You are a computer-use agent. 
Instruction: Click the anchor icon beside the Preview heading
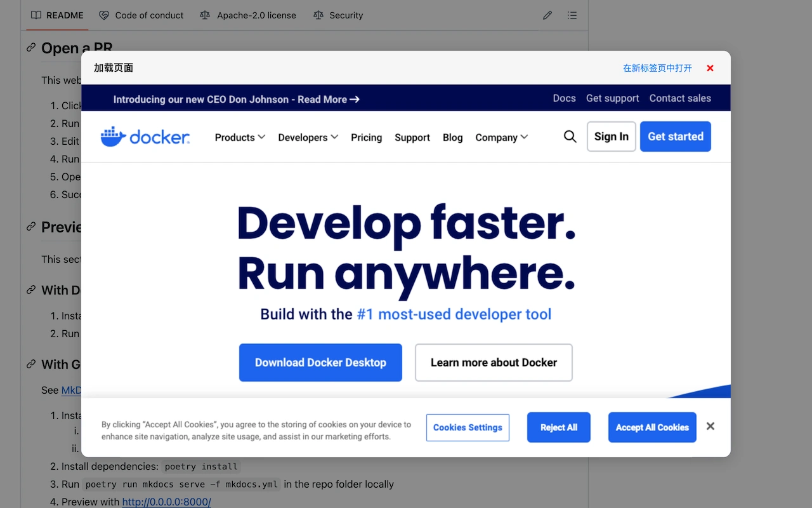[x=30, y=227]
